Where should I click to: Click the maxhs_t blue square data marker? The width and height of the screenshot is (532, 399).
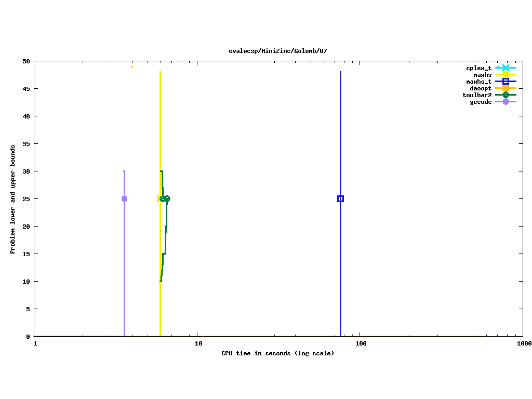[340, 198]
